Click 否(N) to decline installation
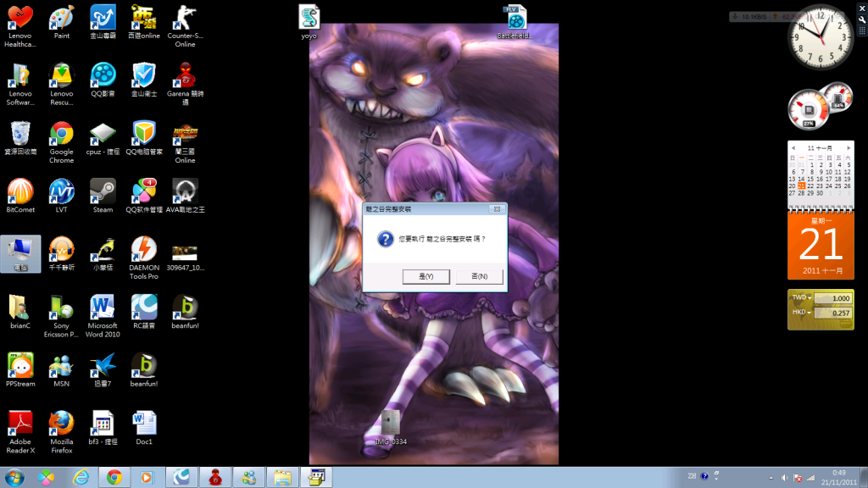The height and width of the screenshot is (488, 868). click(480, 276)
